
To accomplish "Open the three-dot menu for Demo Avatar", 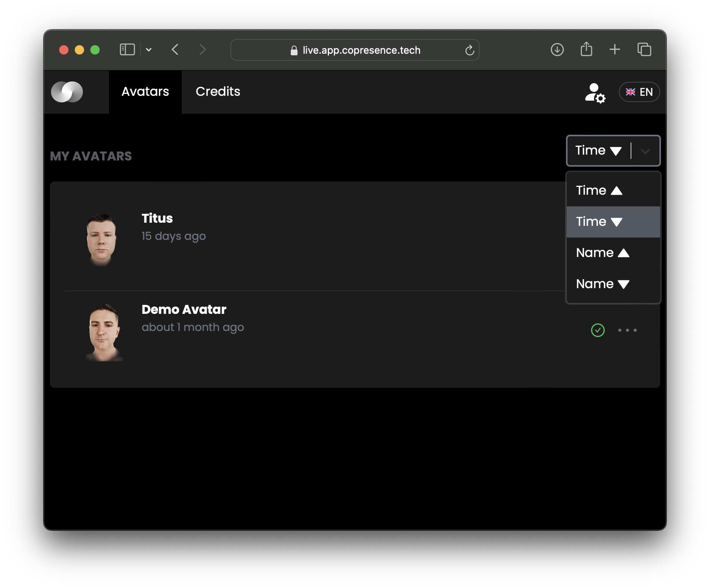I will coord(627,330).
